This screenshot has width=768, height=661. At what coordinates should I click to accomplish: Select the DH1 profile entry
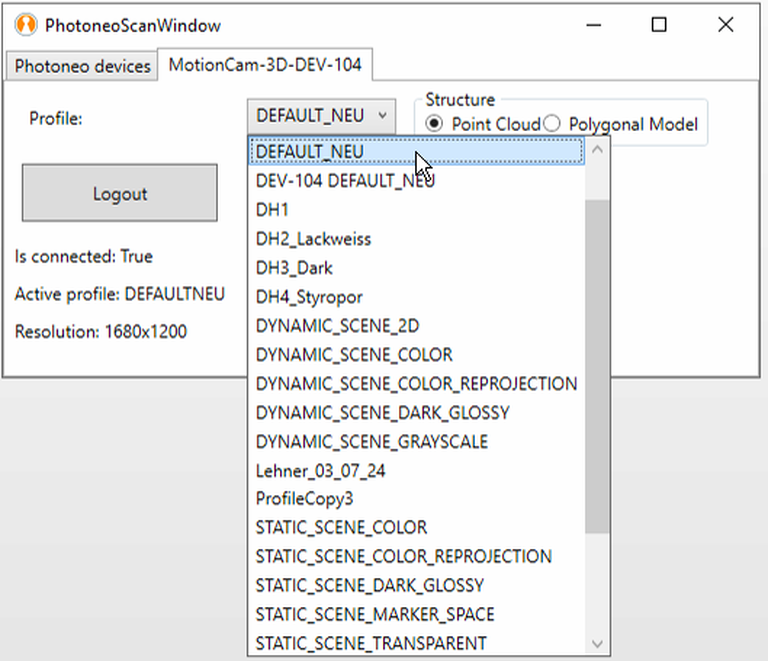pyautogui.click(x=417, y=210)
